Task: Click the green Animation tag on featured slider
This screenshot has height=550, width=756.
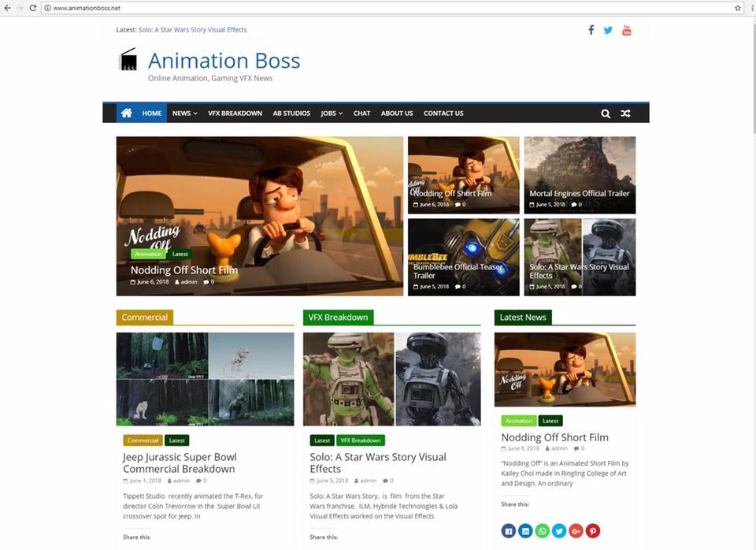Action: [148, 255]
